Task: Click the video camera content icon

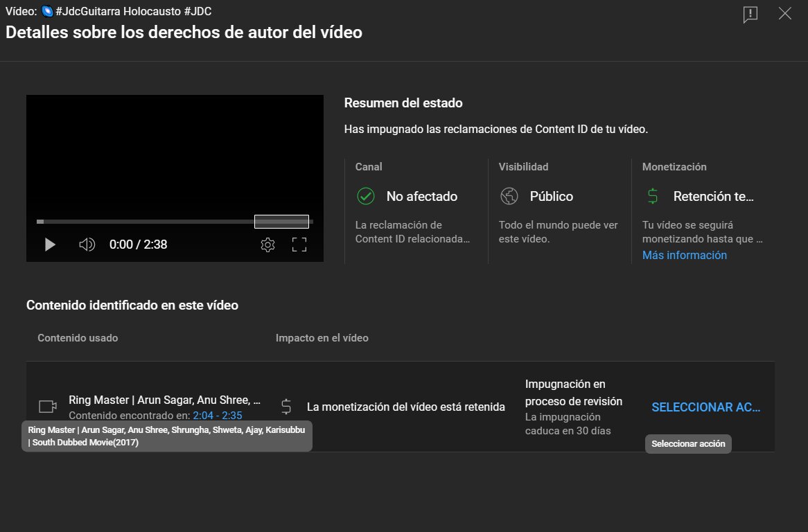Action: (48, 407)
